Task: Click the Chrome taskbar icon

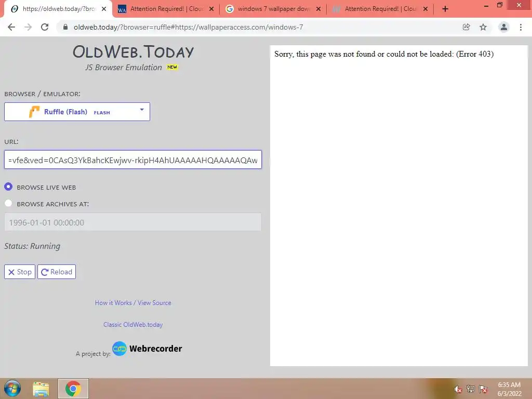Action: click(x=73, y=389)
